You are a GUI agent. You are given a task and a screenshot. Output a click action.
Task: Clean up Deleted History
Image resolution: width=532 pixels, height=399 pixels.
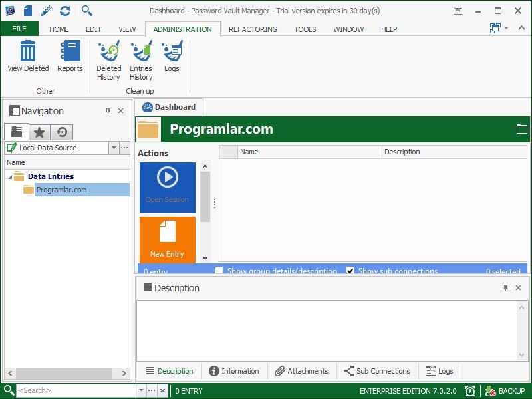pyautogui.click(x=108, y=61)
